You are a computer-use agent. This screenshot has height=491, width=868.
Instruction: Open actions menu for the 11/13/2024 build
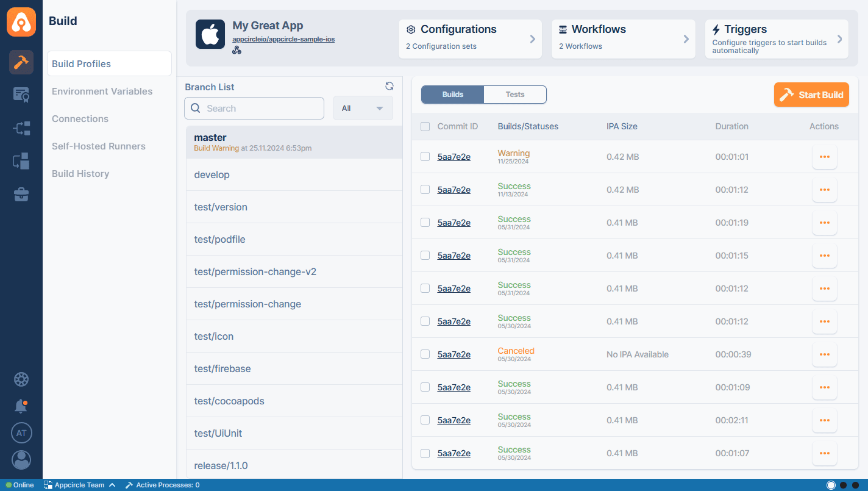coord(825,190)
